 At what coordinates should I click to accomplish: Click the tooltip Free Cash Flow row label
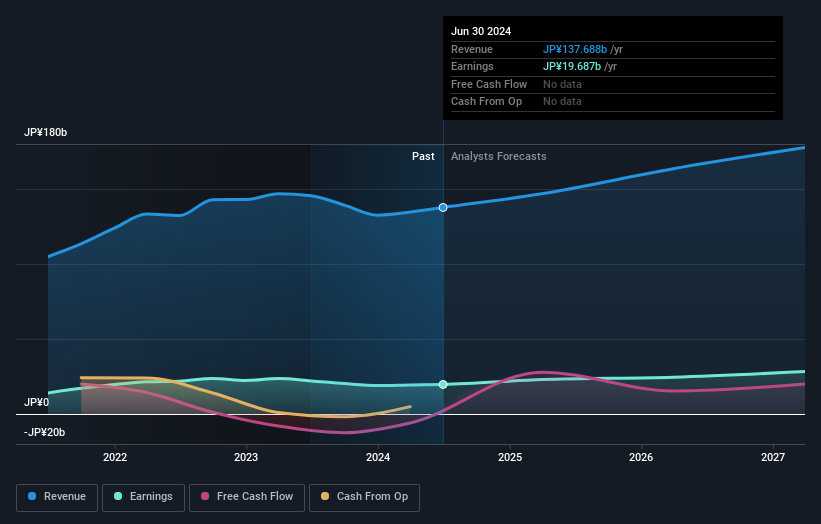tap(489, 84)
